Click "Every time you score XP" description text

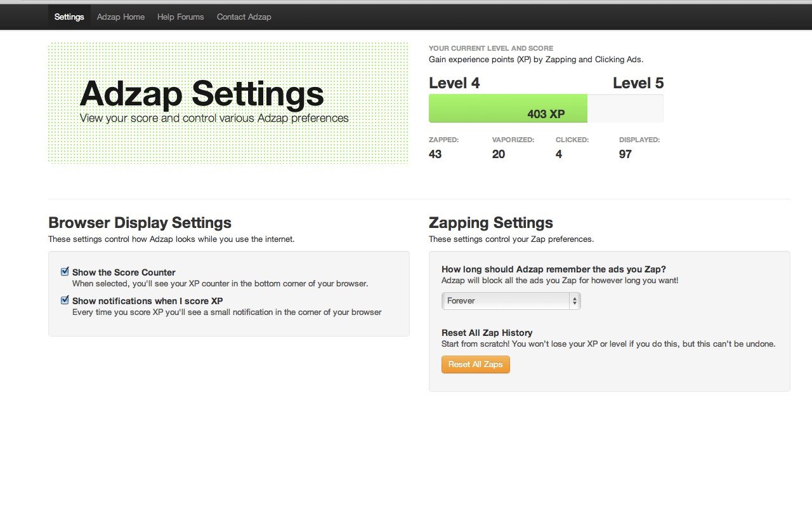coord(227,312)
